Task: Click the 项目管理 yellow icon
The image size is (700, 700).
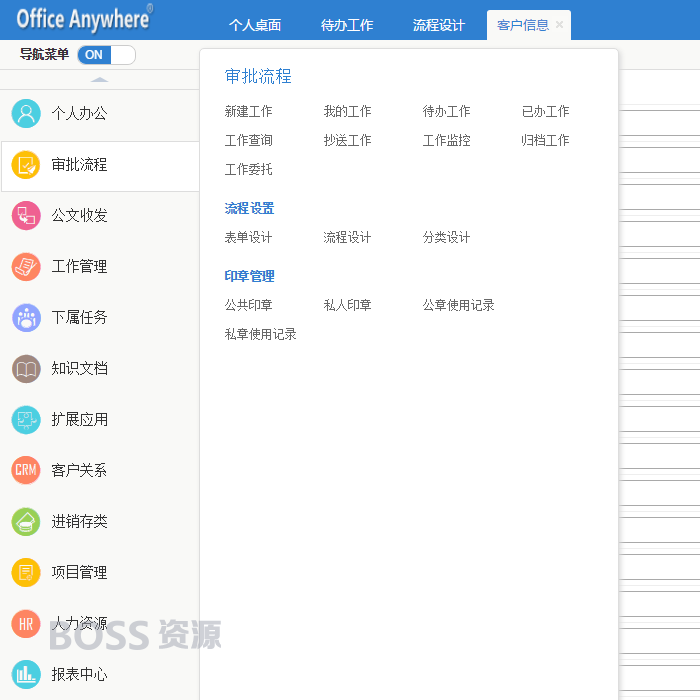Action: coord(26,572)
